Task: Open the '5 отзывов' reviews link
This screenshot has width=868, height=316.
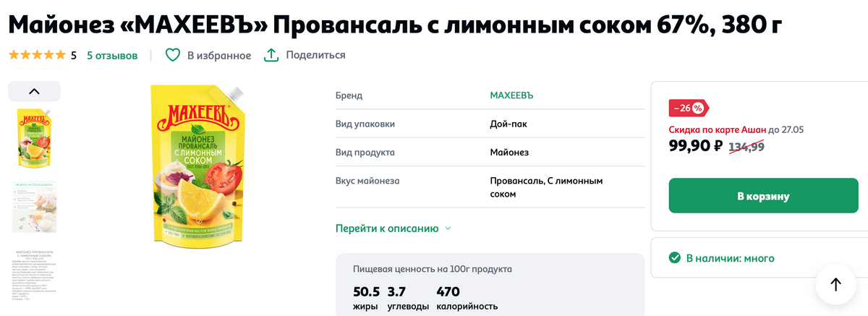Action: [x=112, y=55]
